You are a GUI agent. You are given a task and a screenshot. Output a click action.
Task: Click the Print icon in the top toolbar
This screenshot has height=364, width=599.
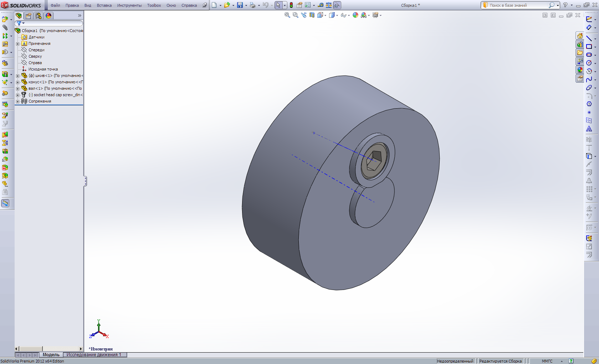252,5
